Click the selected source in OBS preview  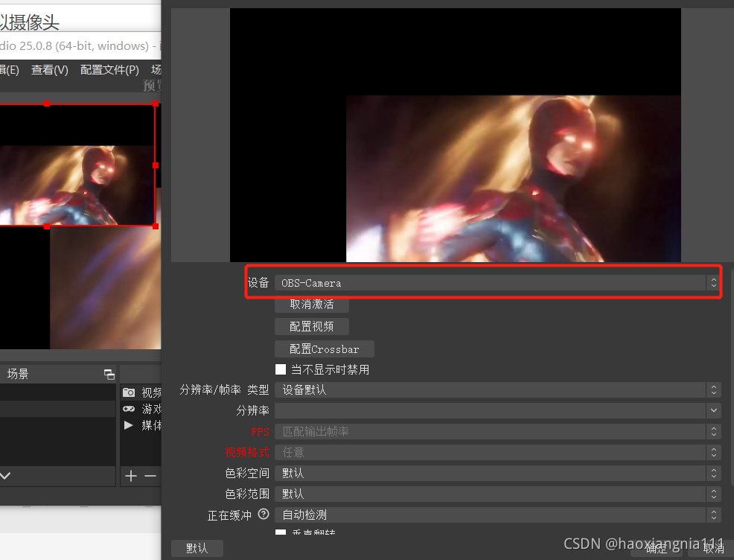click(77, 165)
